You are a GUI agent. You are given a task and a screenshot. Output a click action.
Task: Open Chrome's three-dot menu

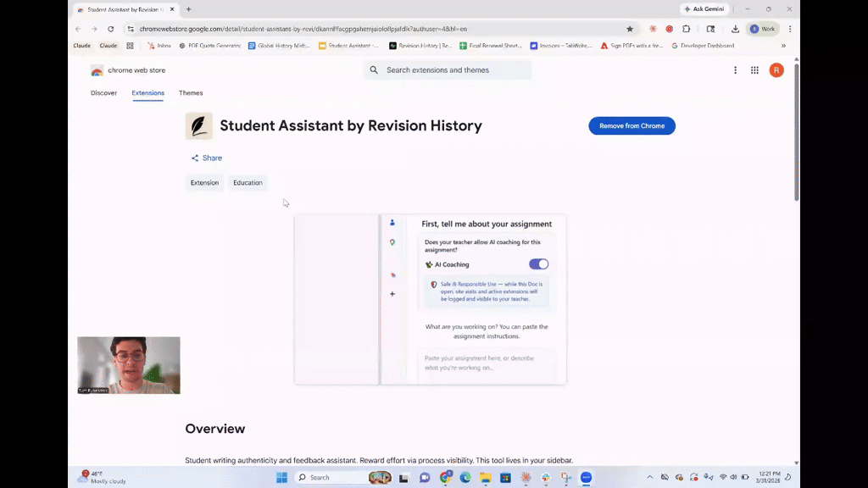coord(790,29)
